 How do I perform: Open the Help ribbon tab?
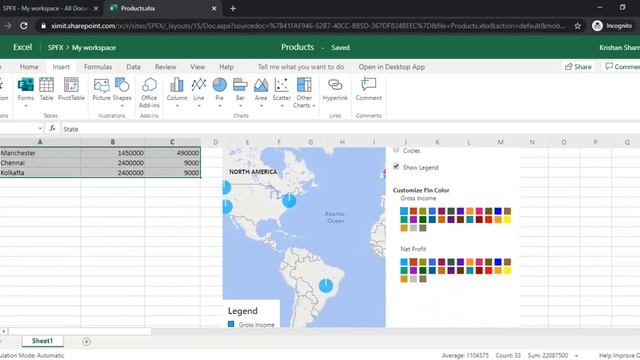click(x=227, y=67)
